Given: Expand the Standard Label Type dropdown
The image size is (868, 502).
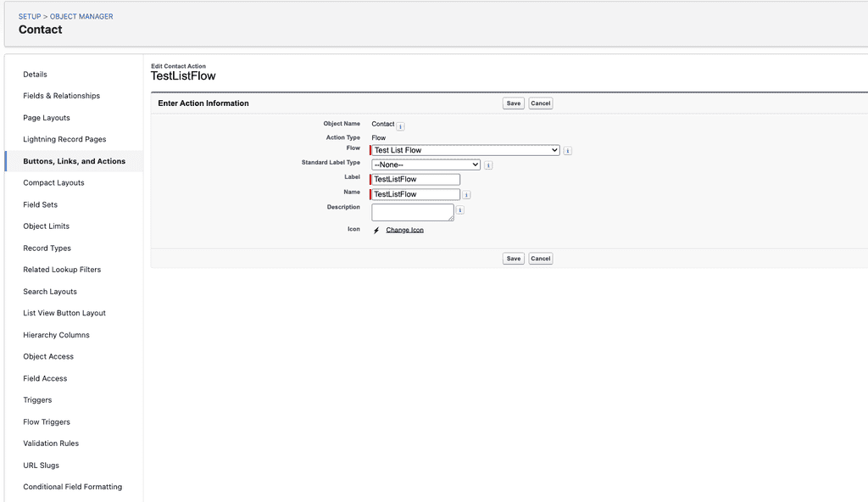Looking at the screenshot, I should point(426,165).
